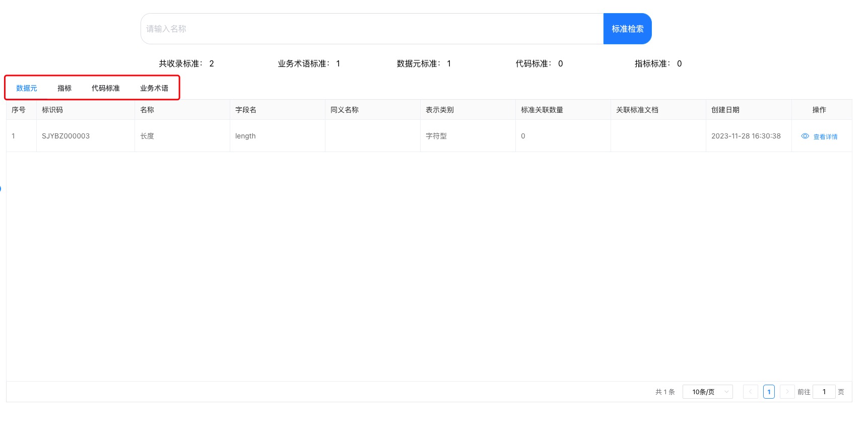The image size is (868, 439).
Task: Switch to the 代码标准 tab
Action: click(x=106, y=88)
